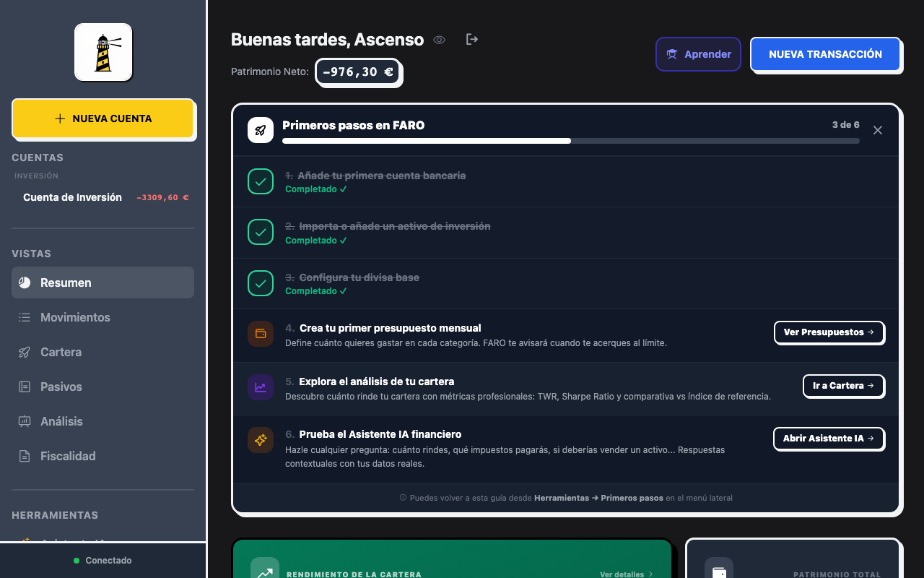Click the Análisis presentation chart icon
Viewport: 924px width, 578px height.
(x=25, y=421)
